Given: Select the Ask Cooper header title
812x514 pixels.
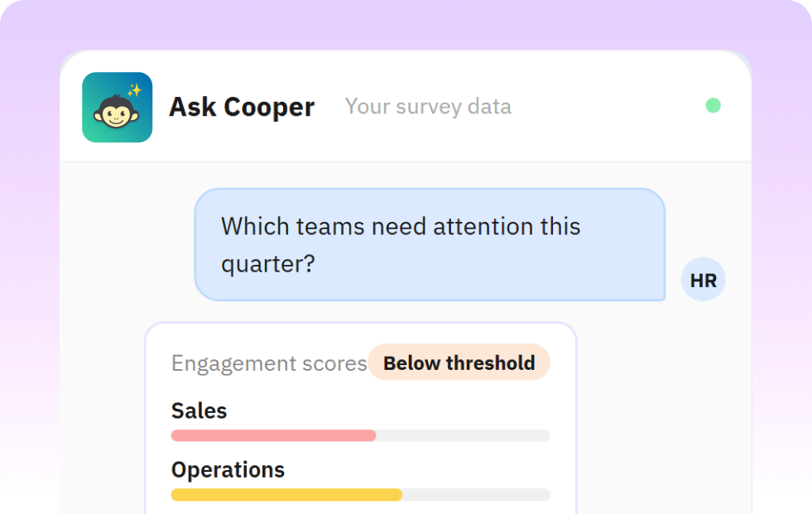Looking at the screenshot, I should coord(242,107).
